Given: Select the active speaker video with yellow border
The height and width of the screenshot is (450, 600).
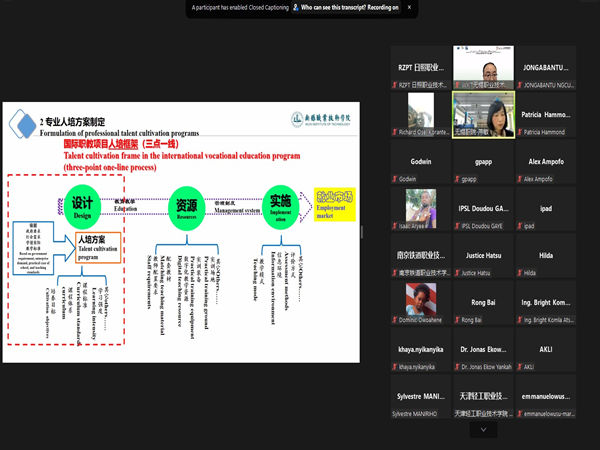Looking at the screenshot, I should [x=484, y=114].
